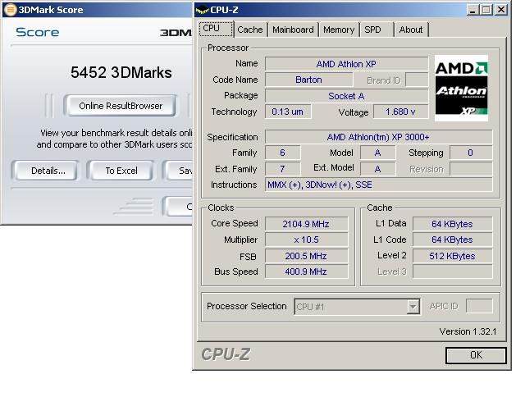Open the Cache tab

(250, 30)
